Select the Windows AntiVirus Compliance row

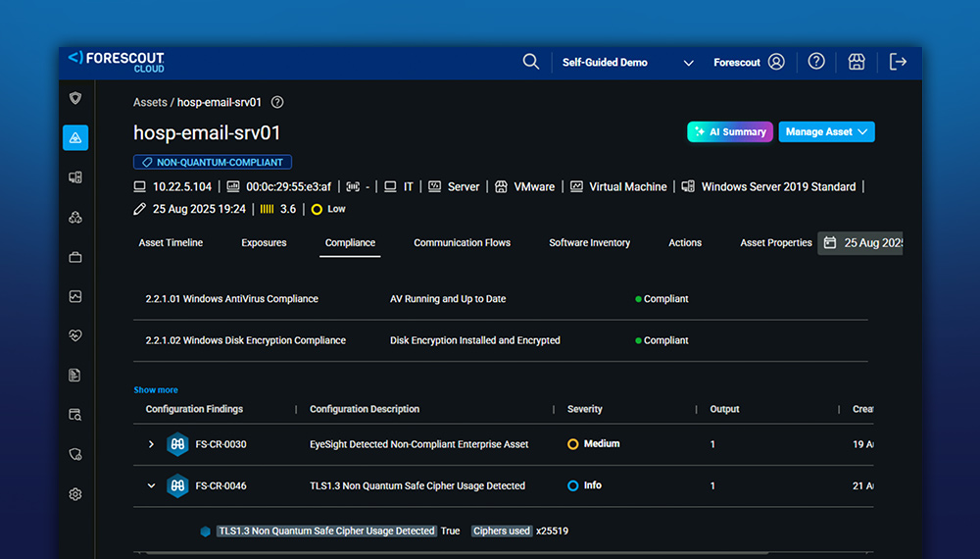501,299
